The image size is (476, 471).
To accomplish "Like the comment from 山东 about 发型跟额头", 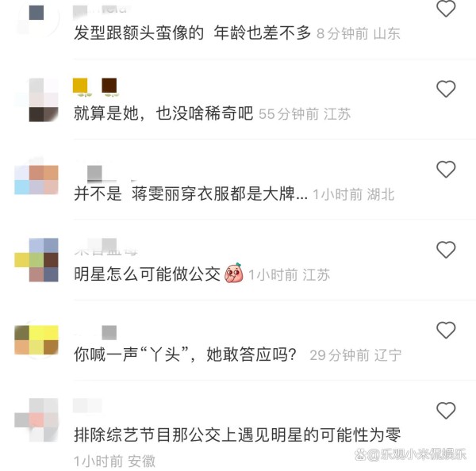I will 446,8.
